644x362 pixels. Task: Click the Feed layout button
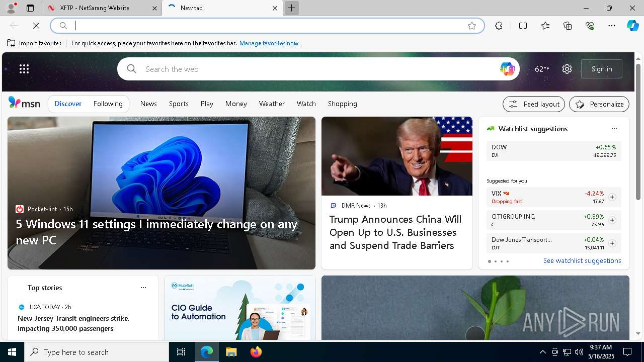pos(534,104)
